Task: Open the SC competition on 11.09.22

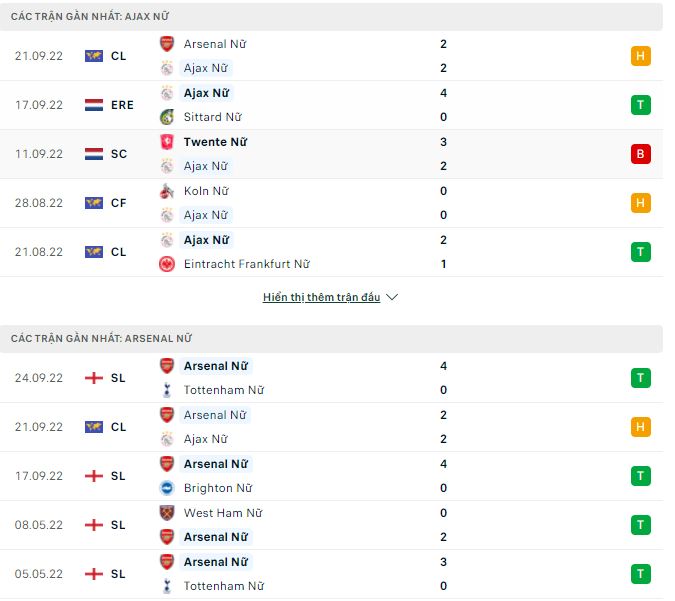Action: (x=118, y=154)
